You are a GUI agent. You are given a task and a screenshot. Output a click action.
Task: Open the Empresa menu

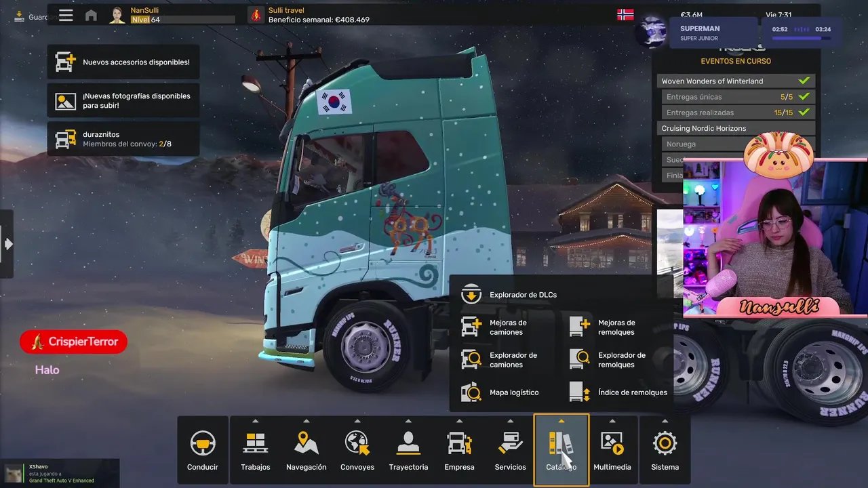[459, 450]
